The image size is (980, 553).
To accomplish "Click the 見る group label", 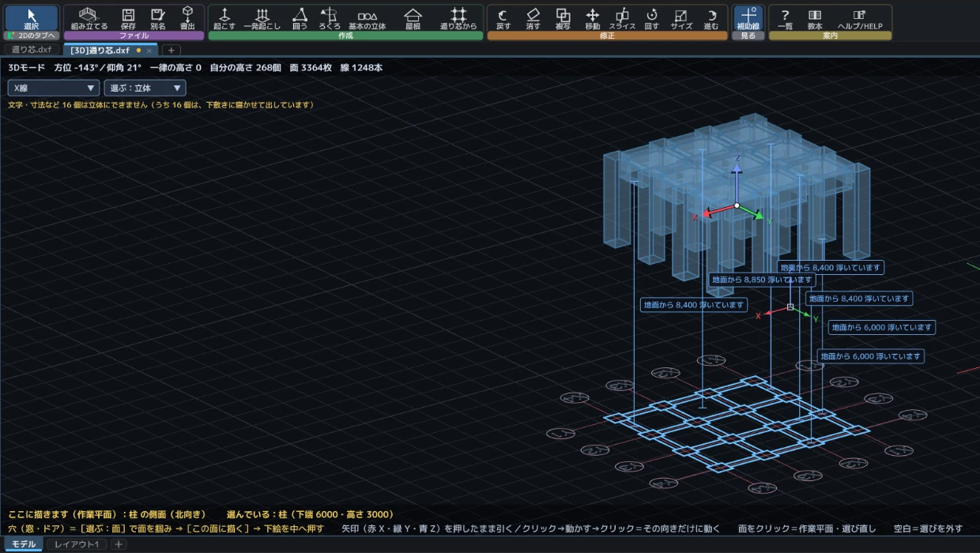I will (x=748, y=36).
